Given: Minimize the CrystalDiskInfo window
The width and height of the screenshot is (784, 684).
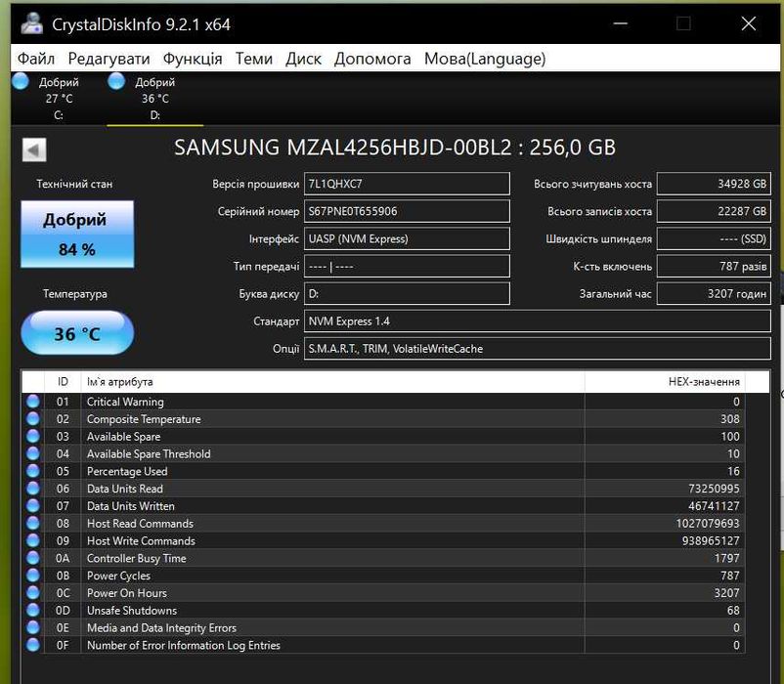Looking at the screenshot, I should 620,23.
